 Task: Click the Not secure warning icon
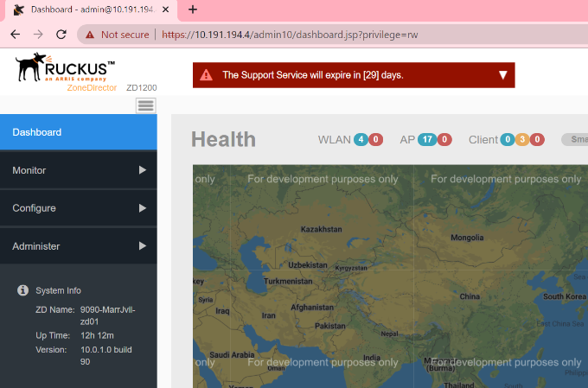(x=90, y=35)
